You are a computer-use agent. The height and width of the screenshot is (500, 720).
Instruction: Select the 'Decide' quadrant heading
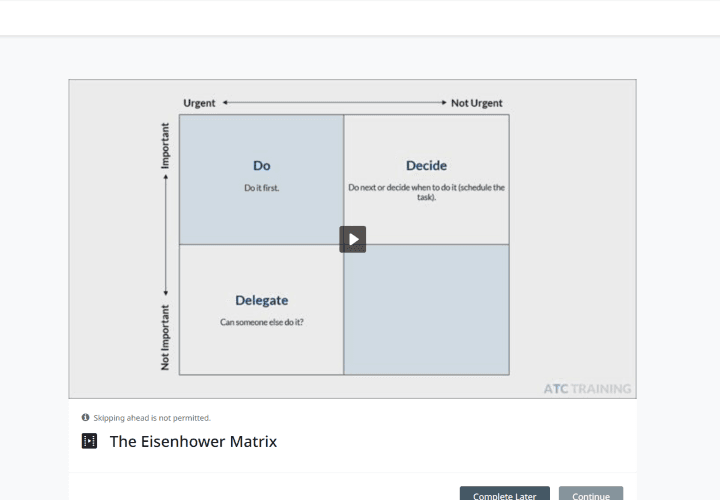[x=426, y=166]
